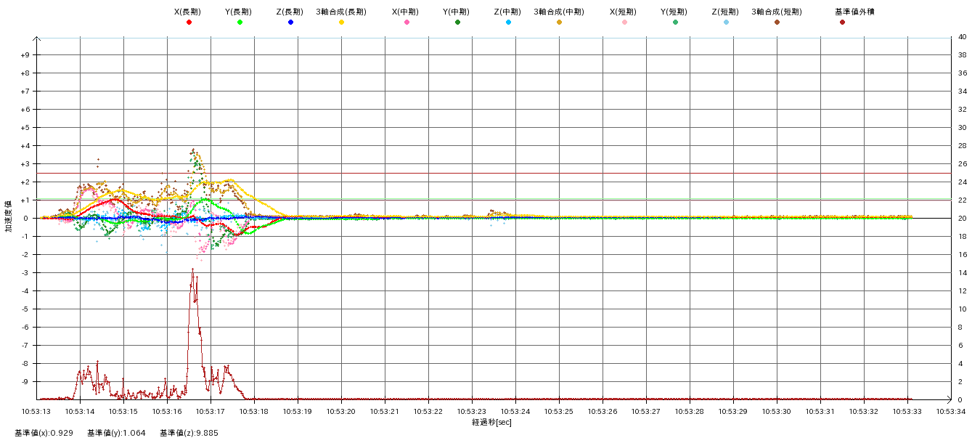Hide the Z(短期) series via legend label

tap(725, 12)
